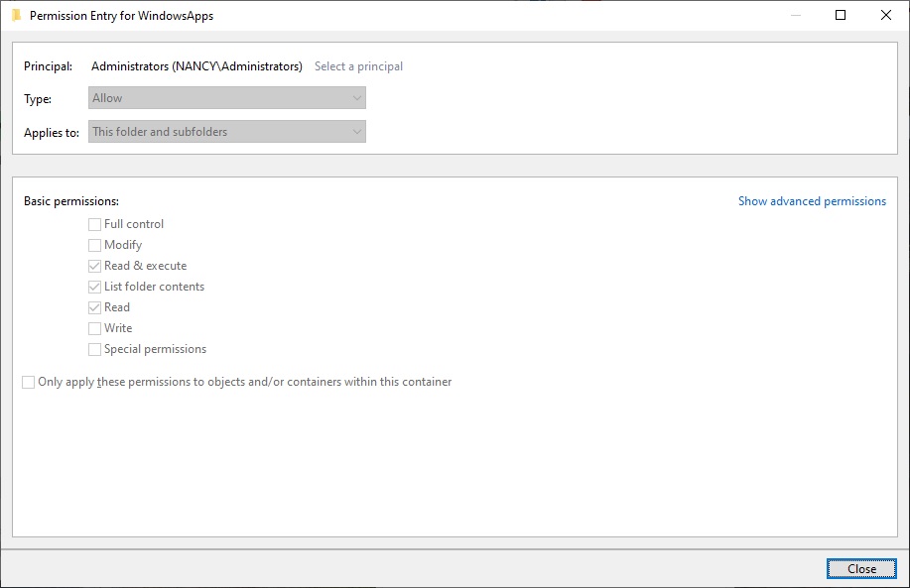This screenshot has height=588, width=910.
Task: Disable List folder contents permission
Action: click(94, 287)
